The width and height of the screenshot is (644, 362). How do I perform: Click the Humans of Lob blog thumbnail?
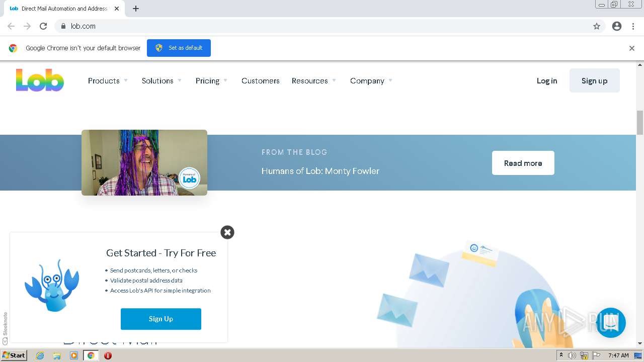pos(144,162)
